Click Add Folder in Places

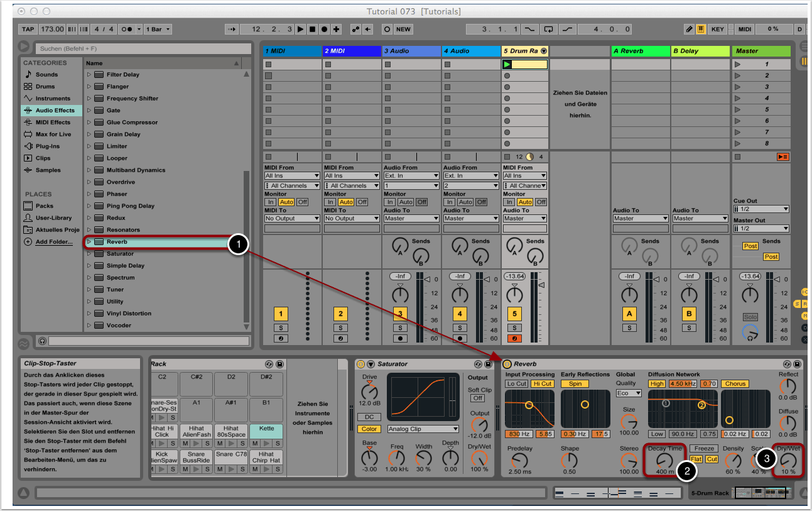pos(53,242)
